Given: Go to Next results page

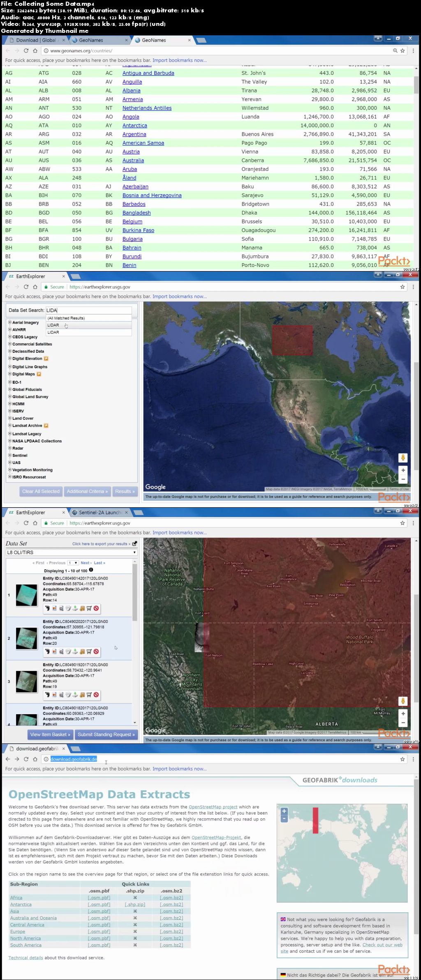Looking at the screenshot, I should click(x=86, y=563).
